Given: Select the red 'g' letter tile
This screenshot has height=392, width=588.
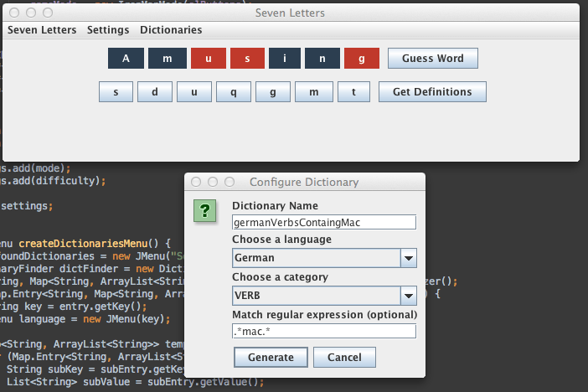Looking at the screenshot, I should pyautogui.click(x=362, y=59).
